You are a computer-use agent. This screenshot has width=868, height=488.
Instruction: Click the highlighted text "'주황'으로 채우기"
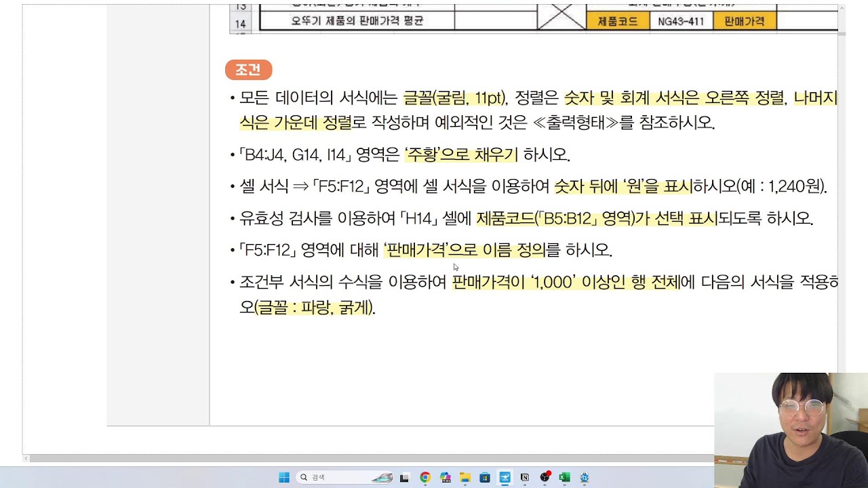tap(461, 155)
